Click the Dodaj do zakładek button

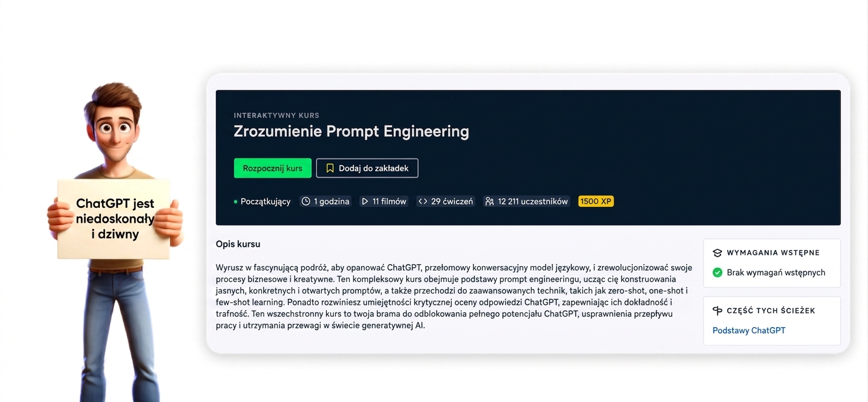[x=367, y=168]
